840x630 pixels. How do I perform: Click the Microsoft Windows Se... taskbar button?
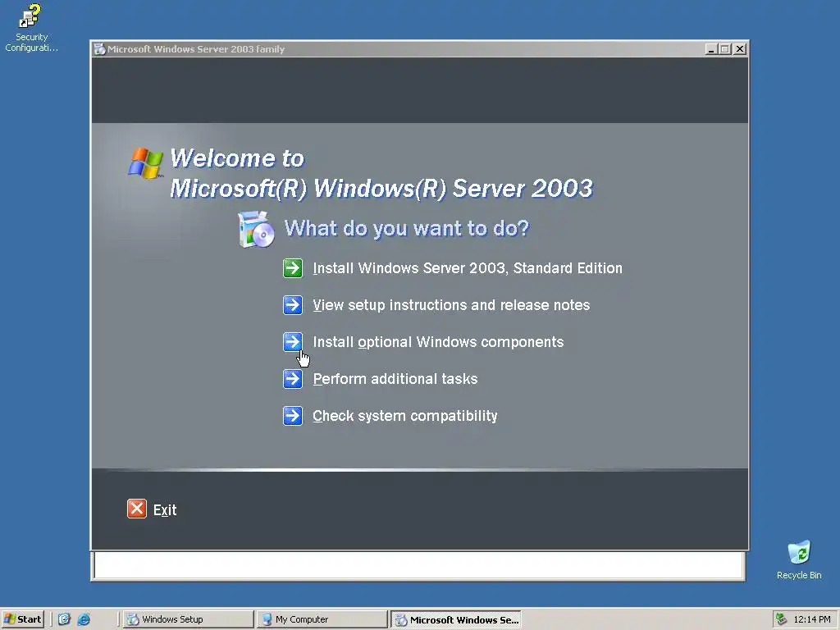456,619
